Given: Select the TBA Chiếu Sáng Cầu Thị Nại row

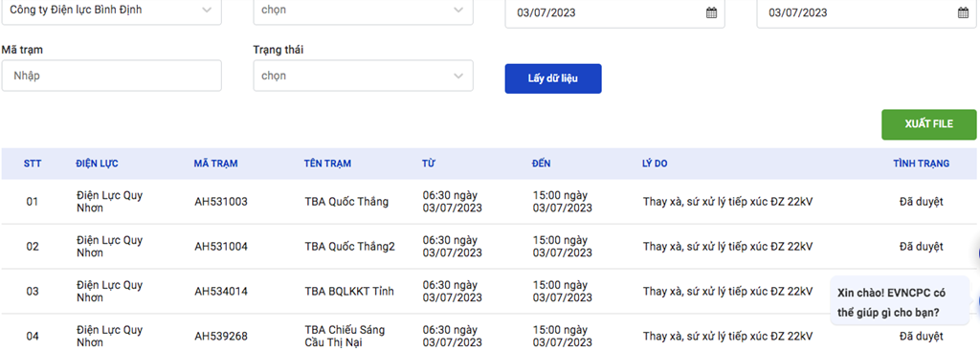Looking at the screenshot, I should pyautogui.click(x=489, y=333).
